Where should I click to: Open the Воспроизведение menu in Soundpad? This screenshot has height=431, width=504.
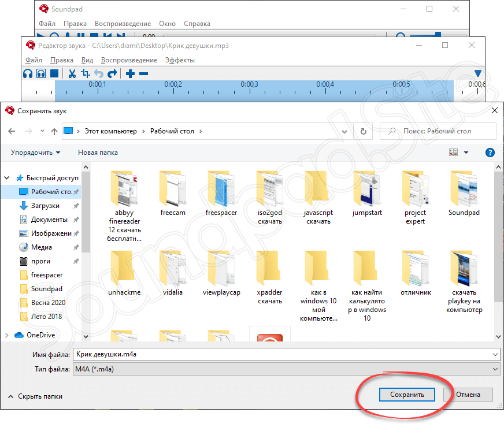(x=124, y=24)
